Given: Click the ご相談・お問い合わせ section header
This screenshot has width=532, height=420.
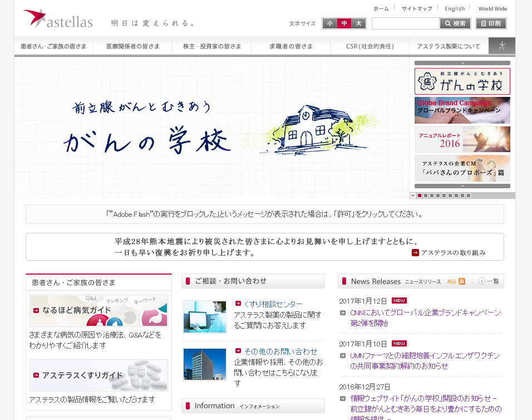Looking at the screenshot, I should [253, 281].
